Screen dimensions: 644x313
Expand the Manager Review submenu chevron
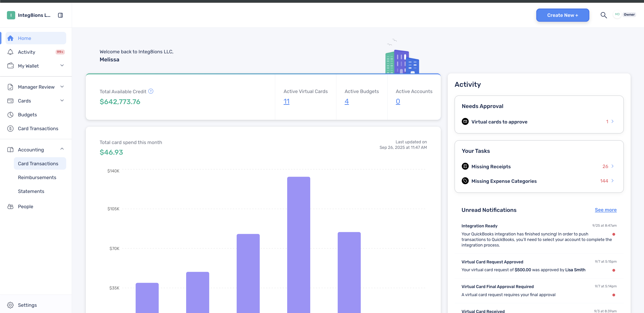click(x=62, y=87)
